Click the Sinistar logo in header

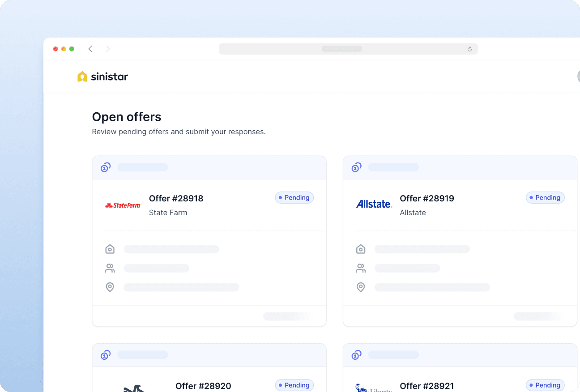(x=103, y=77)
